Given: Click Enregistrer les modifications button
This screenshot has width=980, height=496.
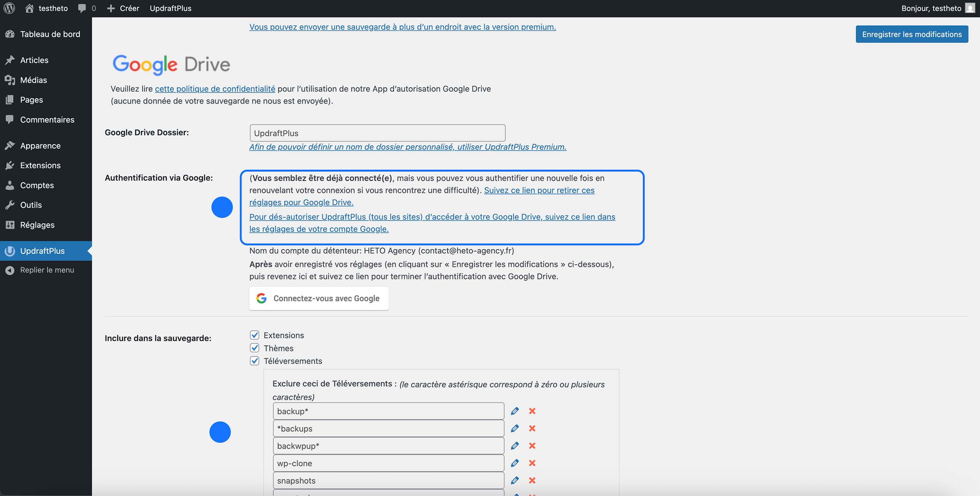Looking at the screenshot, I should pos(912,34).
